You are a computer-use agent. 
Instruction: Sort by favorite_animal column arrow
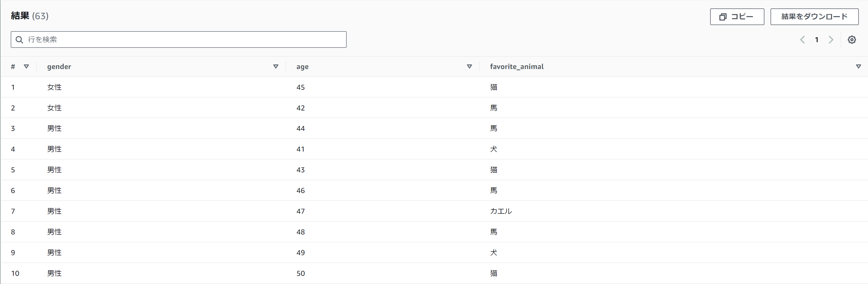(x=858, y=66)
